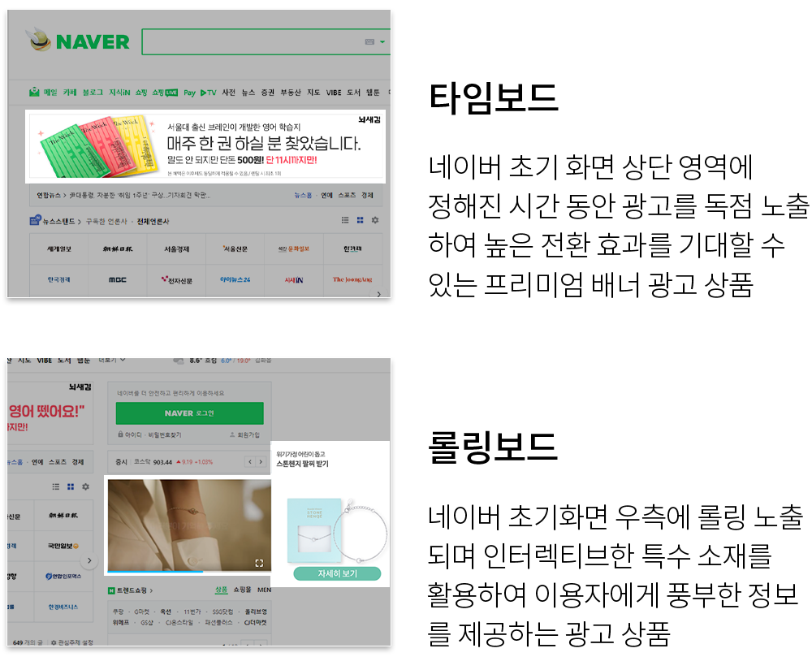Screen dimensions: 812x657
Task: Open the 블로그 menu item
Action: click(x=93, y=92)
